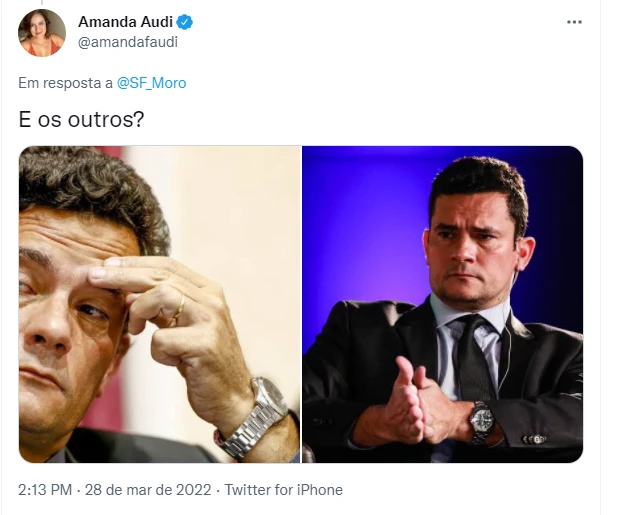Viewport: 619px width, 515px height.
Task: Click the display name Amanda Audi
Action: 126,22
